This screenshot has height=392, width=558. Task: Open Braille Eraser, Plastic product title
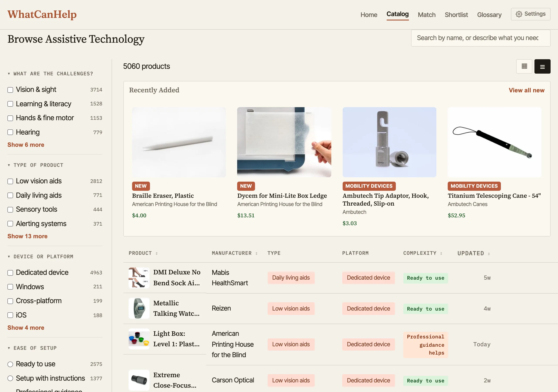click(163, 196)
